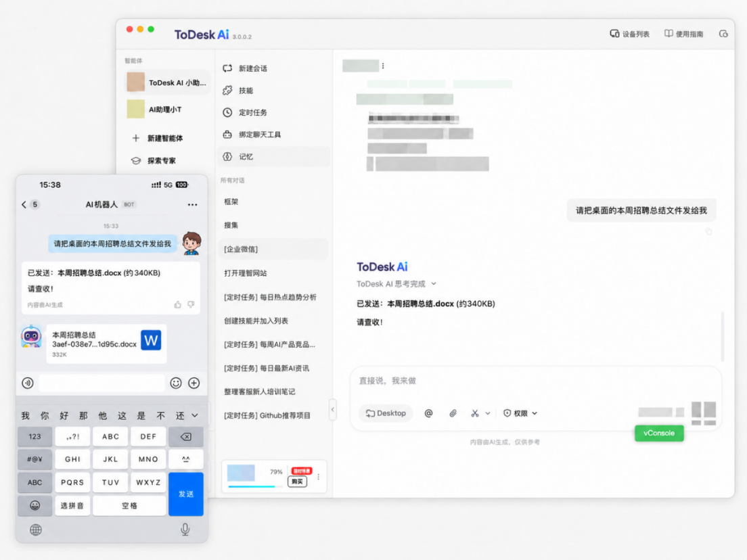Tap the #@¥ symbols key
The width and height of the screenshot is (747, 560).
[35, 459]
